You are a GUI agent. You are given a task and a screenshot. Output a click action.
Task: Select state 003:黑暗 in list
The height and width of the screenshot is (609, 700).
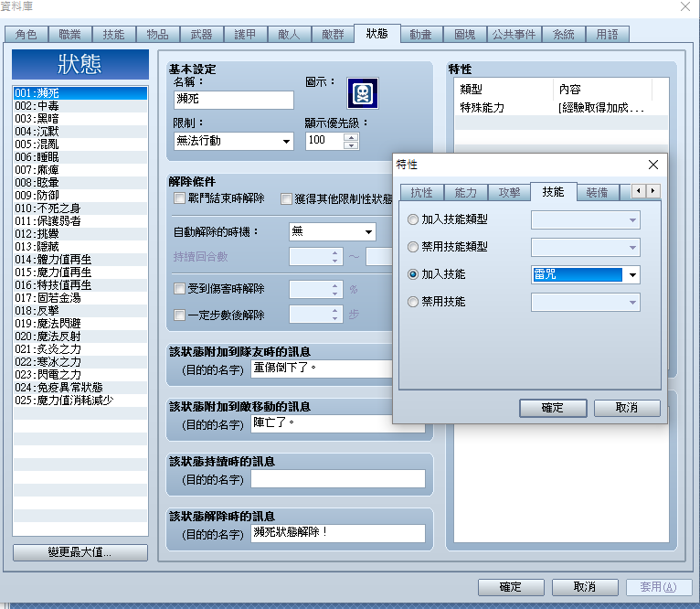[80, 119]
